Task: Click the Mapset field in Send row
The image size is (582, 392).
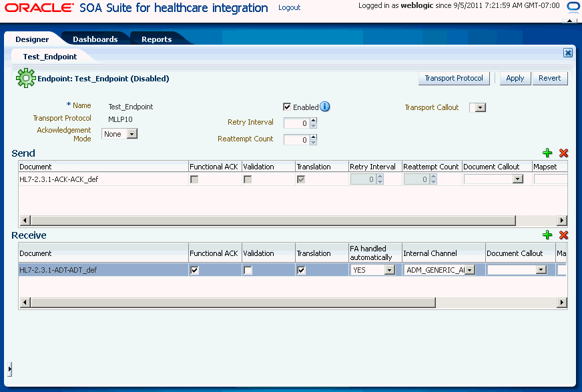Action: pos(551,179)
